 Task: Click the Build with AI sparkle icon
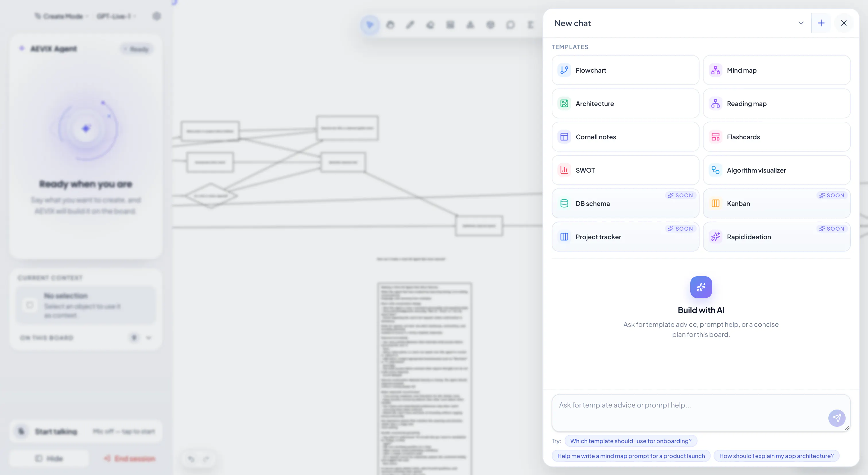tap(701, 287)
